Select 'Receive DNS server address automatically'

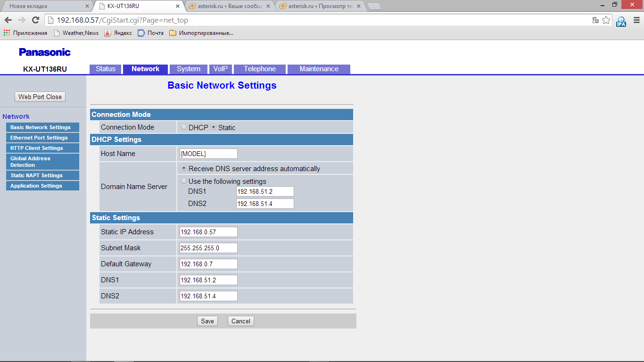(184, 168)
